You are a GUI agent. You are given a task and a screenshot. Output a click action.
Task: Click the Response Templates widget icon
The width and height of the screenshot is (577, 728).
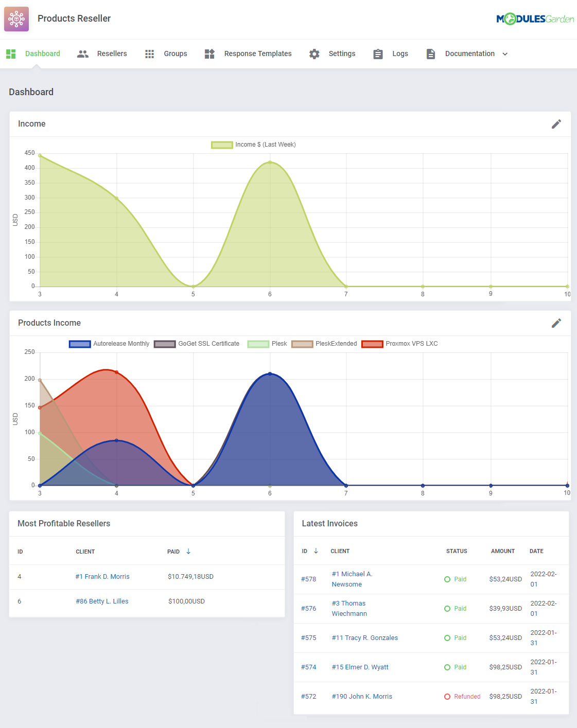pos(209,54)
